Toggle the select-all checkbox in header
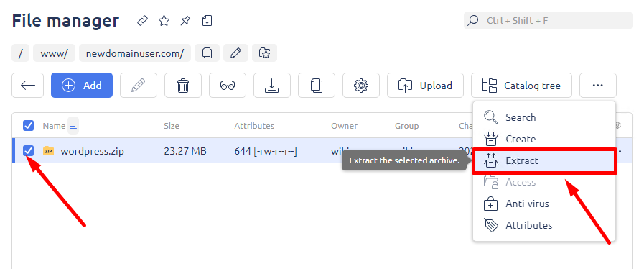 tap(28, 125)
